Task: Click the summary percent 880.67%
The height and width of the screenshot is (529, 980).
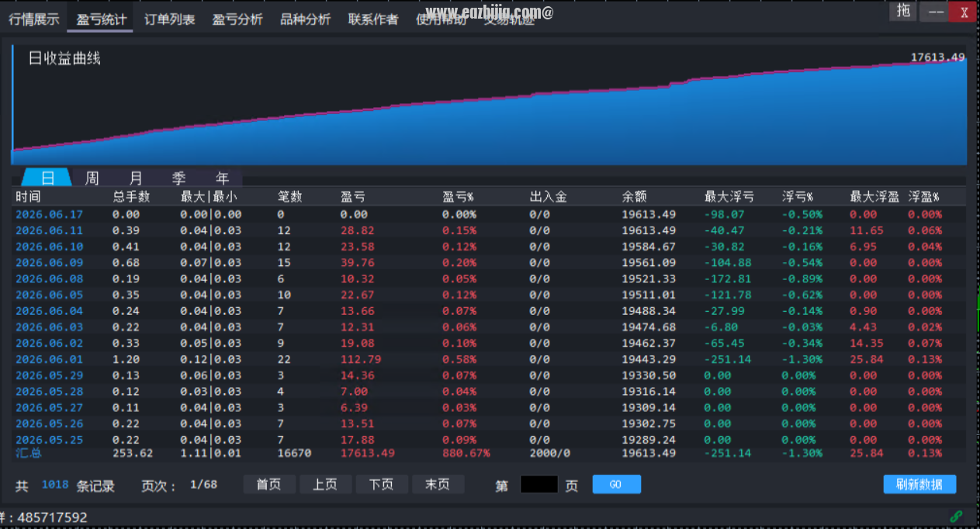Action: pyautogui.click(x=466, y=453)
